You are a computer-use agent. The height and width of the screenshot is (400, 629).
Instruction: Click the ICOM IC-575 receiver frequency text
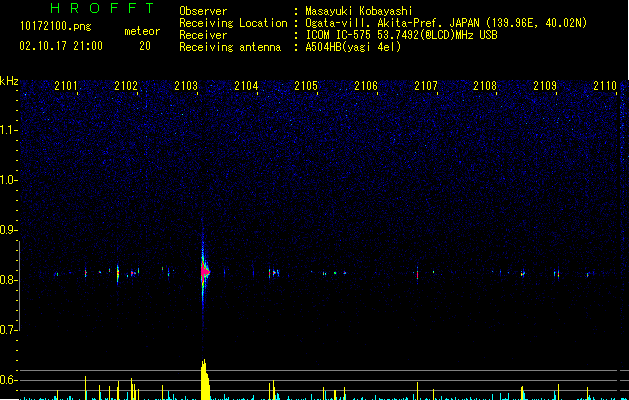pos(401,35)
